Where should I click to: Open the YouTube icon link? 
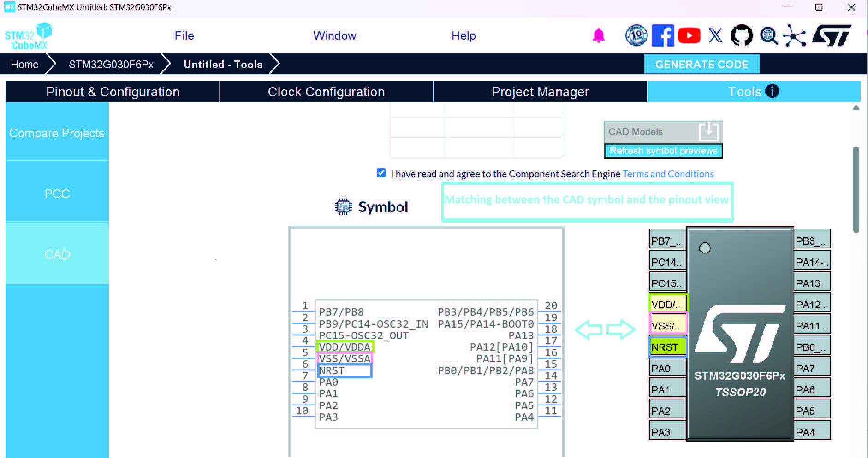click(x=689, y=35)
